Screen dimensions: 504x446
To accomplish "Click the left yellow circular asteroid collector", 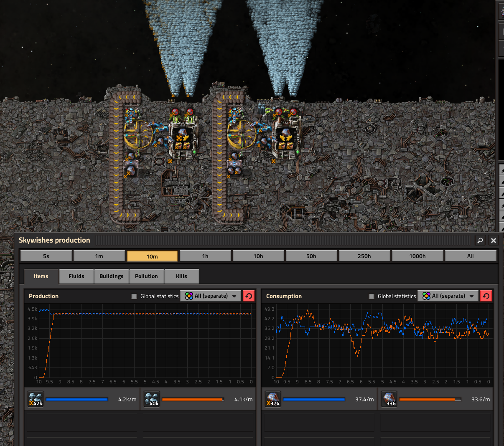I will (x=137, y=135).
